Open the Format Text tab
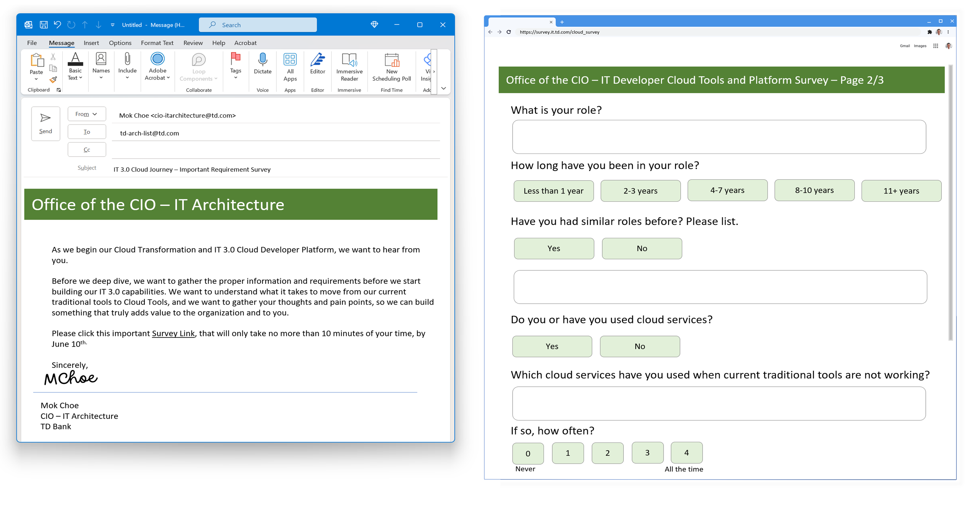The height and width of the screenshot is (522, 980). tap(157, 43)
